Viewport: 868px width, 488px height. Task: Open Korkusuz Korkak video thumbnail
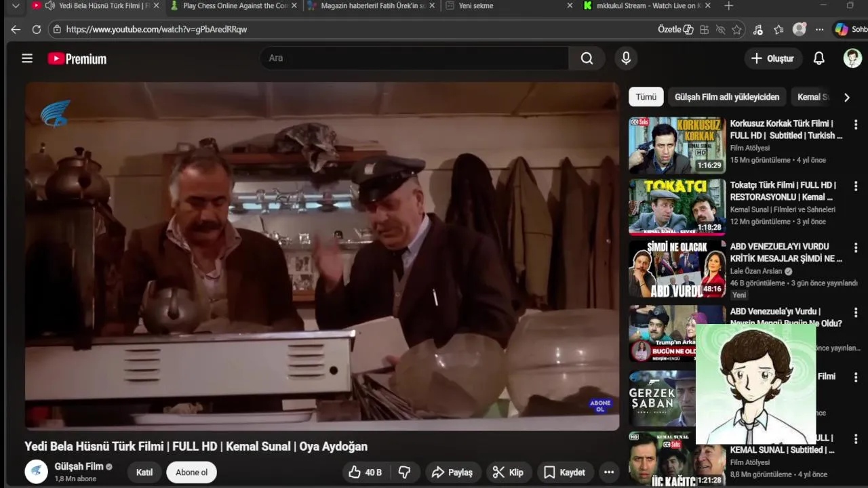tap(677, 146)
